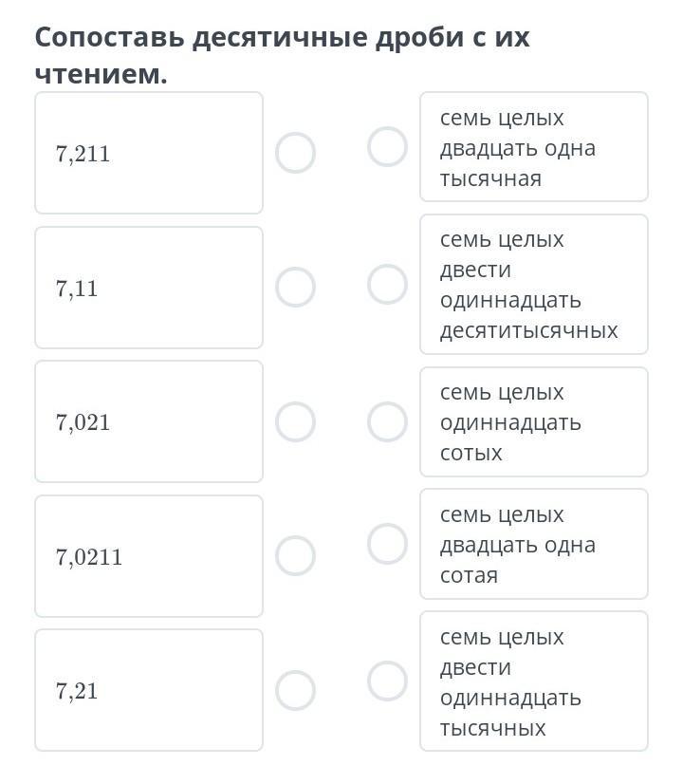Select the radio circle beside 7,211

295,152
